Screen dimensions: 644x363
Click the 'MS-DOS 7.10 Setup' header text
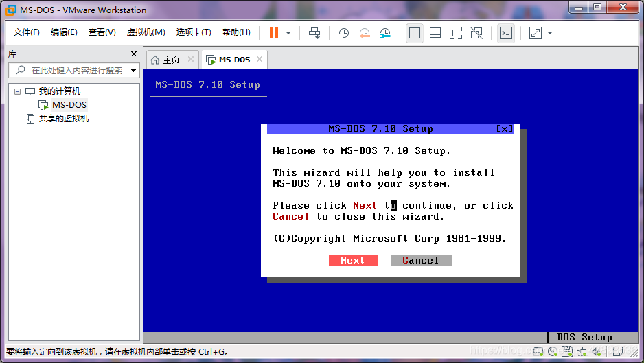pos(208,84)
